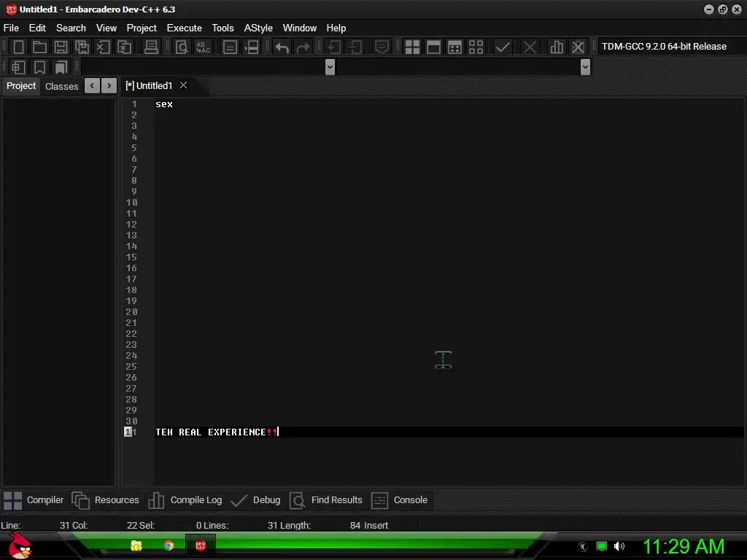
Task: Open the Edit menu
Action: [x=37, y=28]
